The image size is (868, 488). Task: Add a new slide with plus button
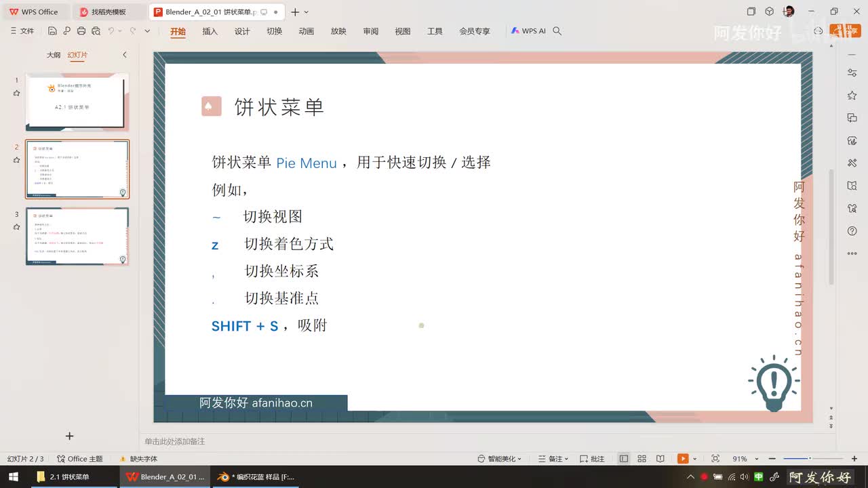[x=69, y=436]
